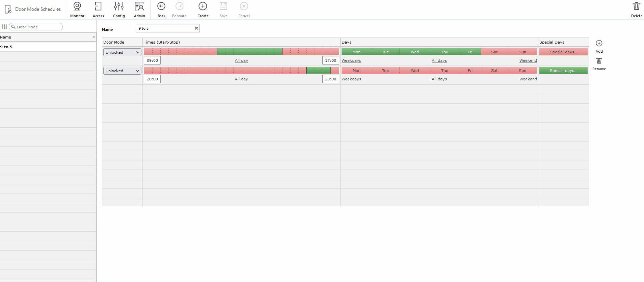Open green Special days button in 20:00 row
Viewport: 644px width, 282px height.
[563, 71]
